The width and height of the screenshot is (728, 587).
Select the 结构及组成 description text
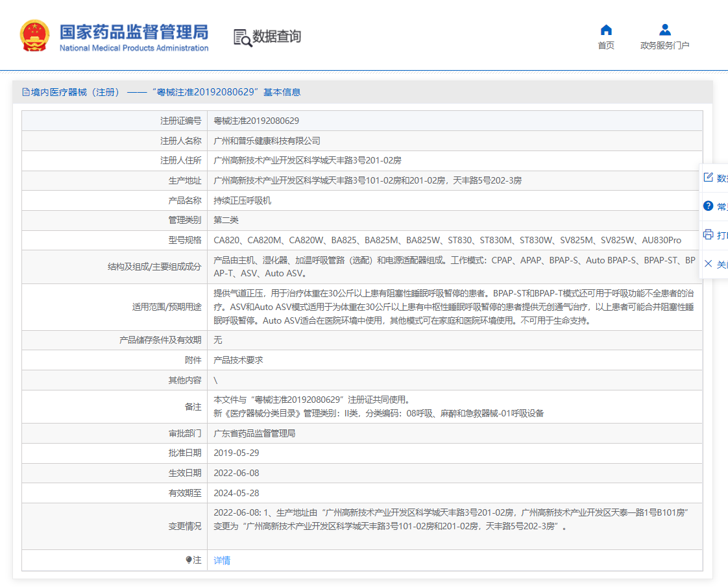(x=455, y=267)
